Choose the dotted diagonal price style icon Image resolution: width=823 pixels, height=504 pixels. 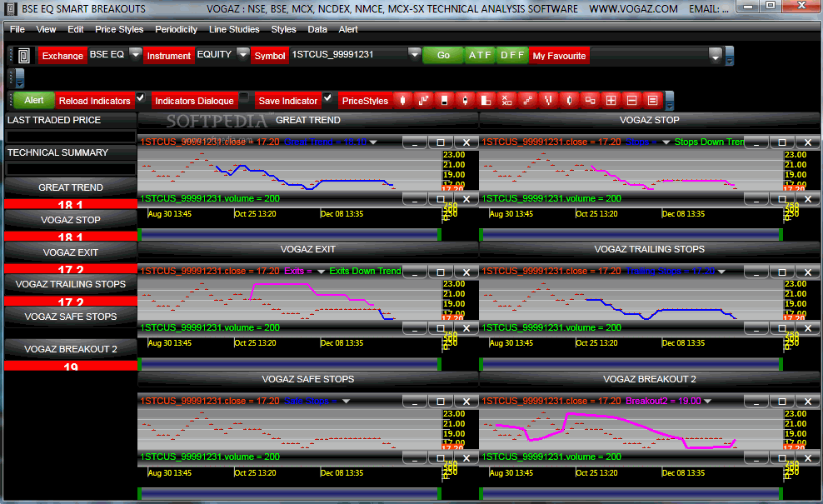[527, 100]
